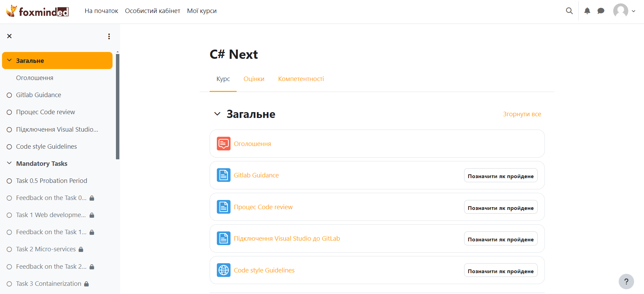Click the sidebar vertical scrollbar
Screen dimensions: 644x294
[x=118, y=106]
